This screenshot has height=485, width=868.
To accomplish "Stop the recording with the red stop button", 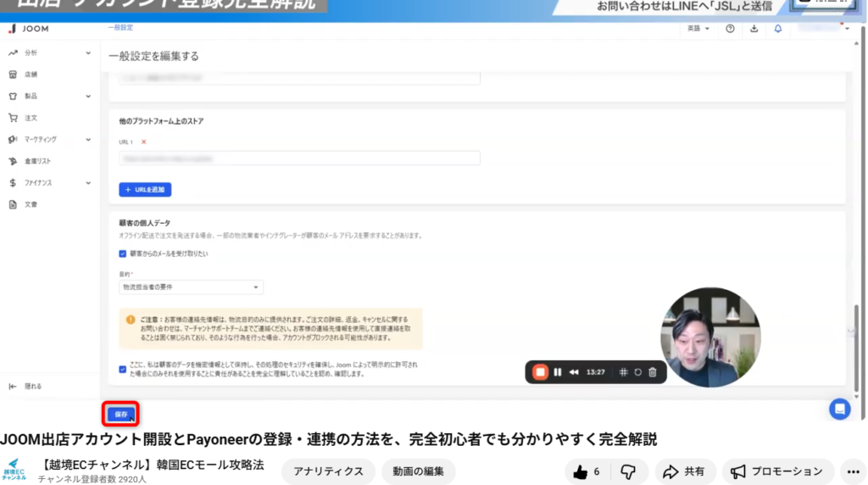I will coord(540,371).
